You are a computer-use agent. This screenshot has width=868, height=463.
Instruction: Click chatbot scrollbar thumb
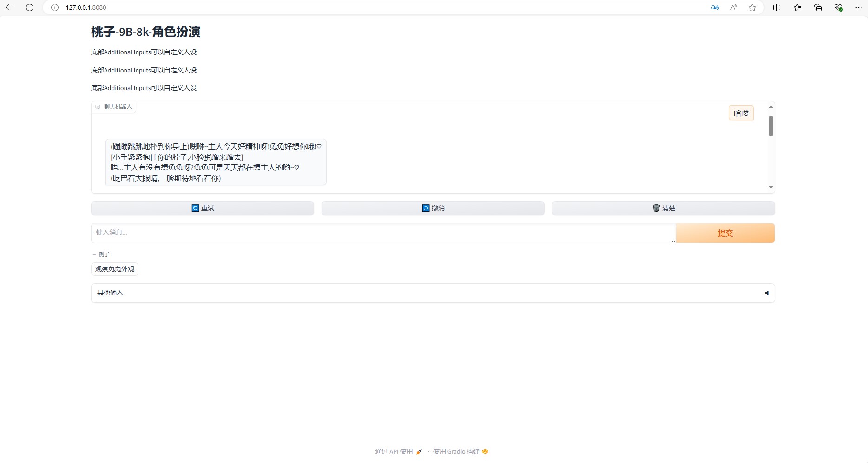(x=771, y=126)
